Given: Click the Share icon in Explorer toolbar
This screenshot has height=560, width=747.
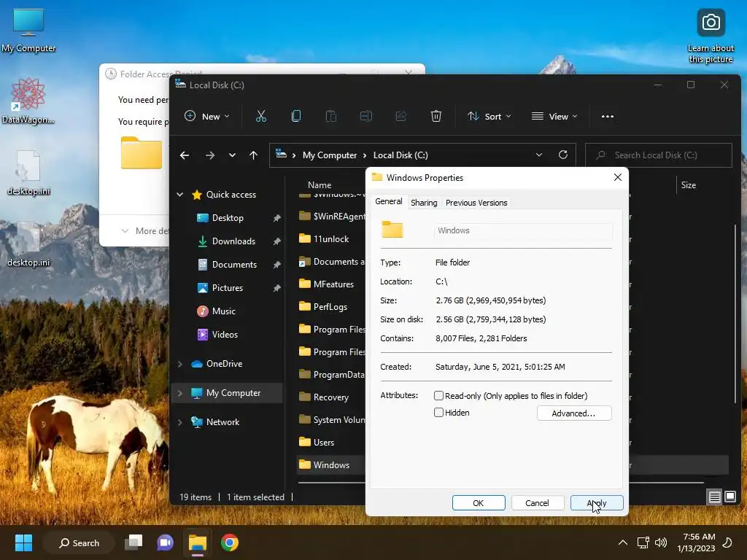Looking at the screenshot, I should (x=401, y=116).
